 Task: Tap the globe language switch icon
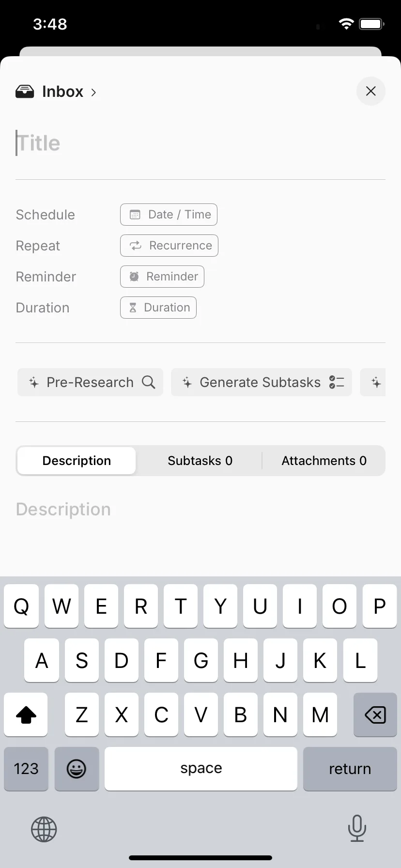click(44, 829)
